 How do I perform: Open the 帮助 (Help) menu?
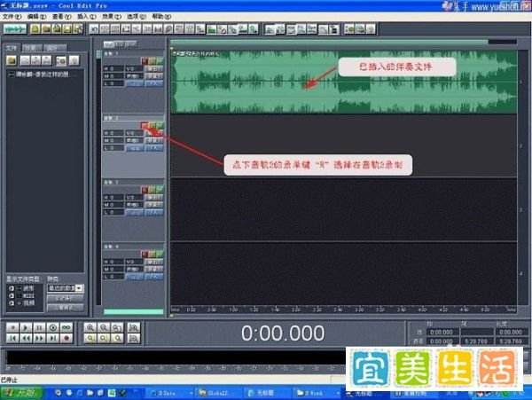(161, 16)
